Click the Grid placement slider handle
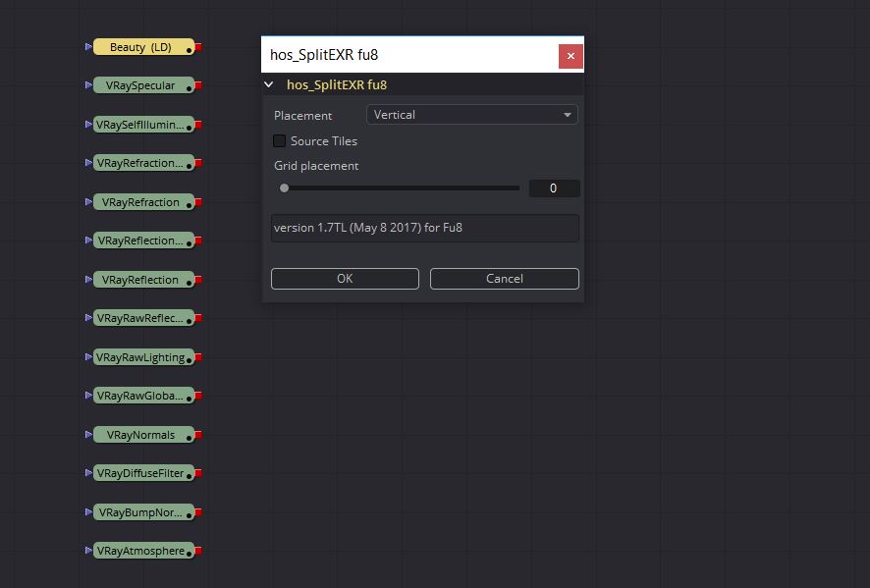 point(284,188)
